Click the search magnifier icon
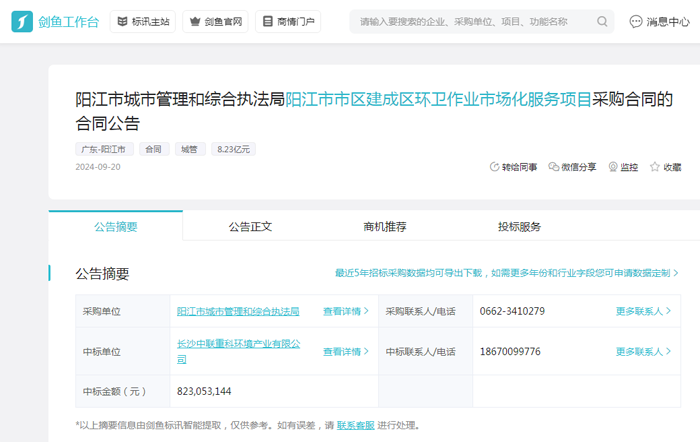This screenshot has height=442, width=700. point(602,21)
